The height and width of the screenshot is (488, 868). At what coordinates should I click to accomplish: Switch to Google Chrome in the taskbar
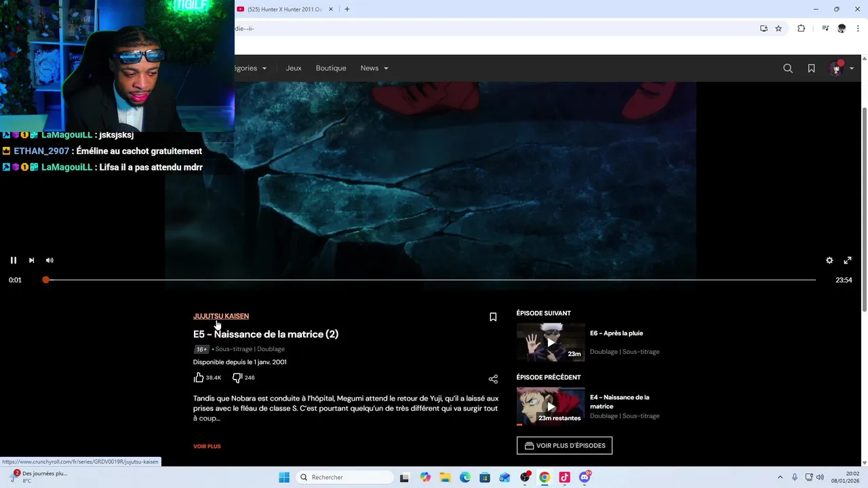(x=545, y=477)
